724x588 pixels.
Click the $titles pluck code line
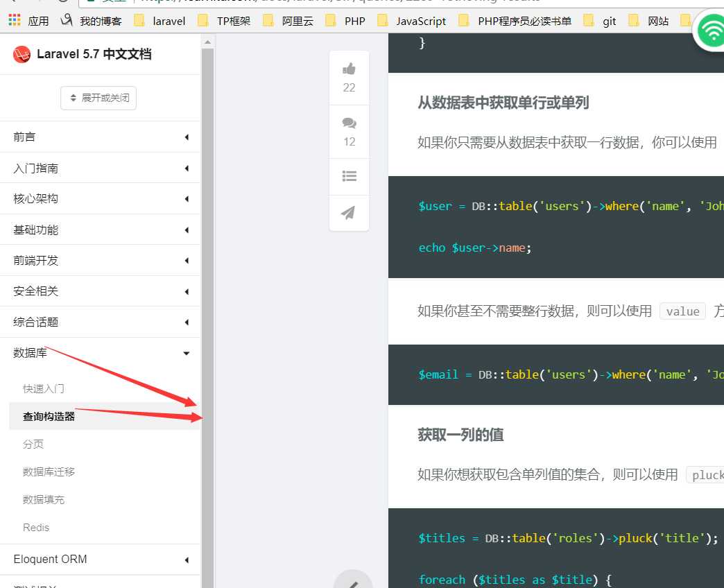(569, 538)
